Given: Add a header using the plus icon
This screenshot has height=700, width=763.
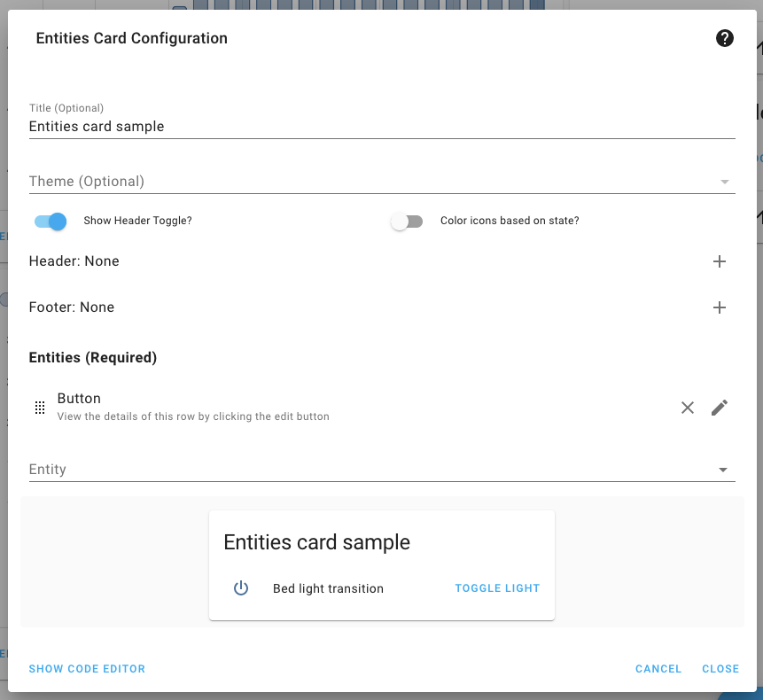Looking at the screenshot, I should tap(720, 261).
